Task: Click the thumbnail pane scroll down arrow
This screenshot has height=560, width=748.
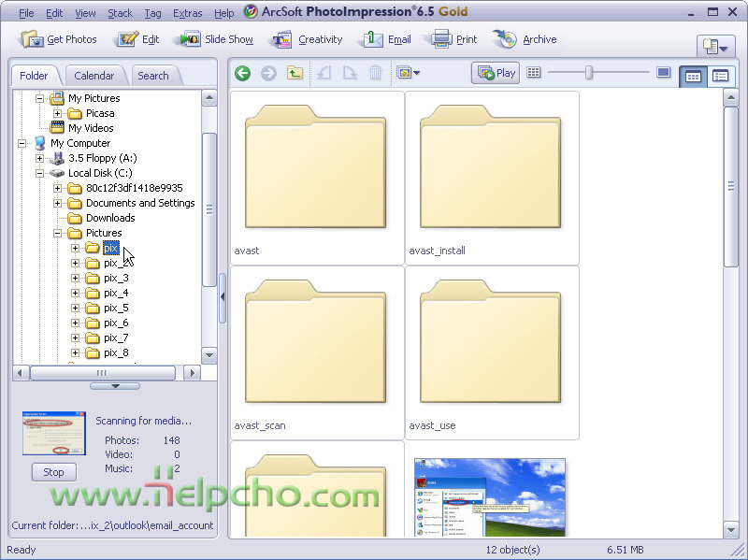Action: pos(730,529)
